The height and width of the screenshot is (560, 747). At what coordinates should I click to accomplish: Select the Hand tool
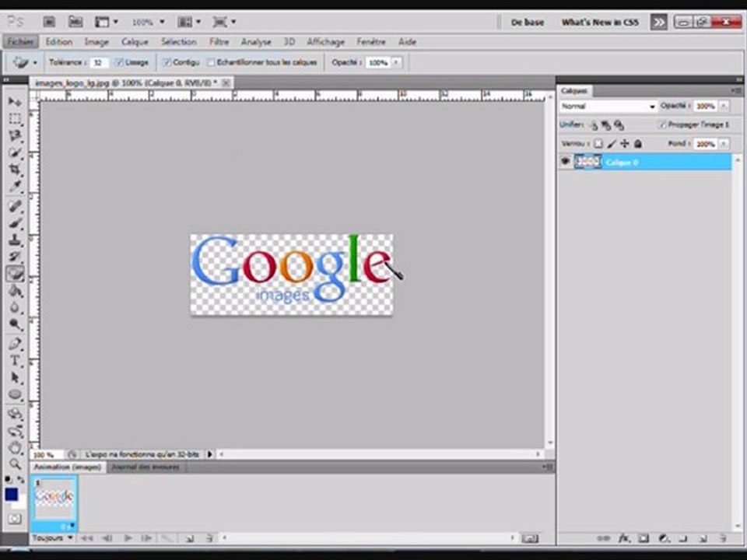(15, 448)
